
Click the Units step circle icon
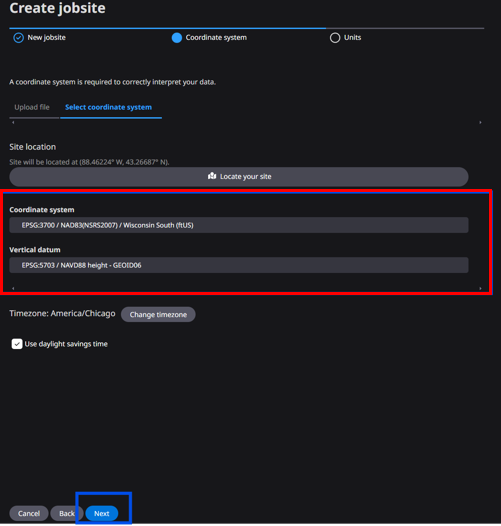pyautogui.click(x=335, y=38)
